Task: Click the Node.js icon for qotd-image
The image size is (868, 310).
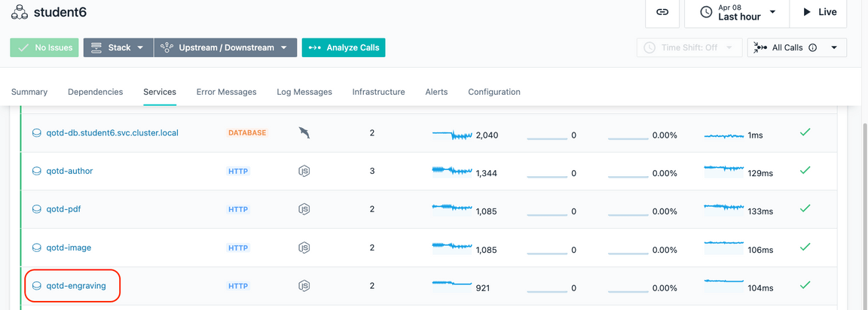Action: point(304,248)
